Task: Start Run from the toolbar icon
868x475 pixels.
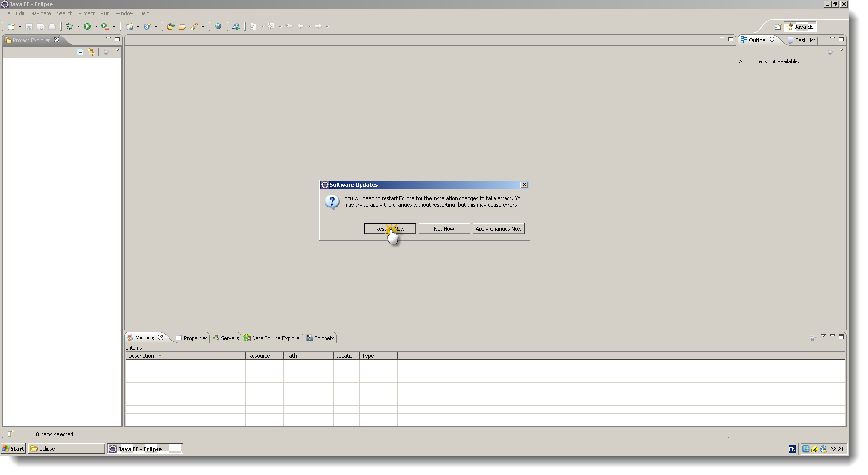Action: 88,26
